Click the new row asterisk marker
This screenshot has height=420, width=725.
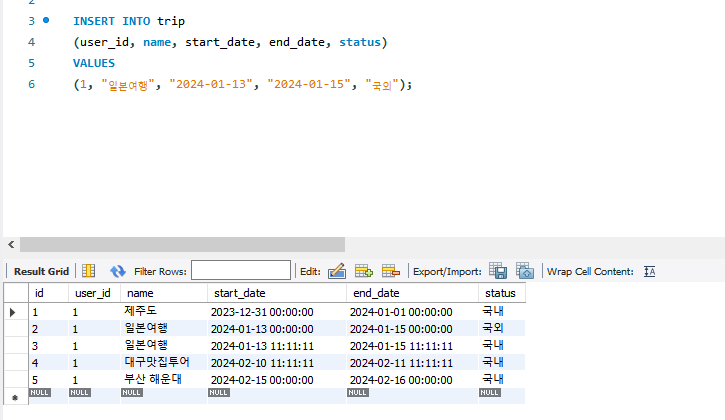tap(15, 397)
